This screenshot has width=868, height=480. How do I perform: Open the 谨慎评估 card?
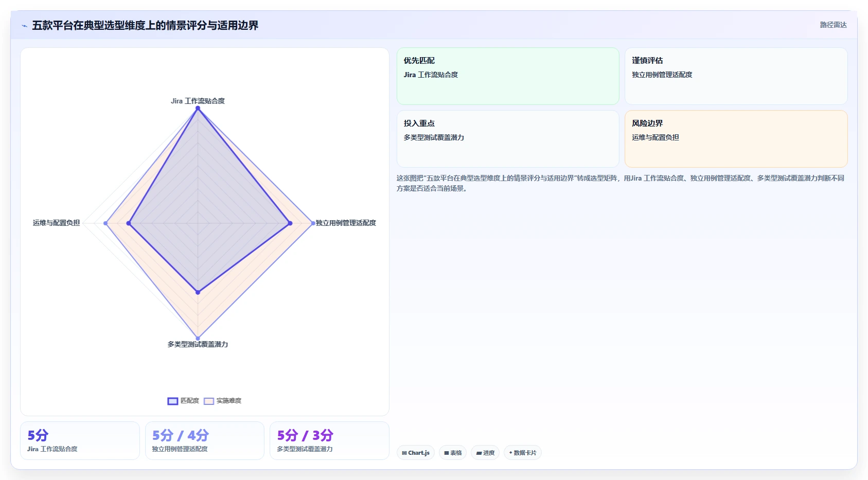click(736, 76)
